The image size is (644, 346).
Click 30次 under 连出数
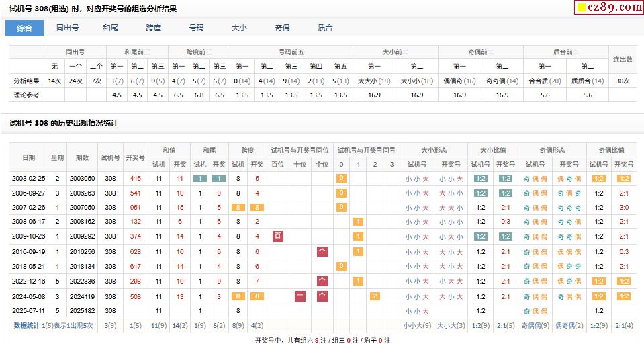(x=623, y=81)
